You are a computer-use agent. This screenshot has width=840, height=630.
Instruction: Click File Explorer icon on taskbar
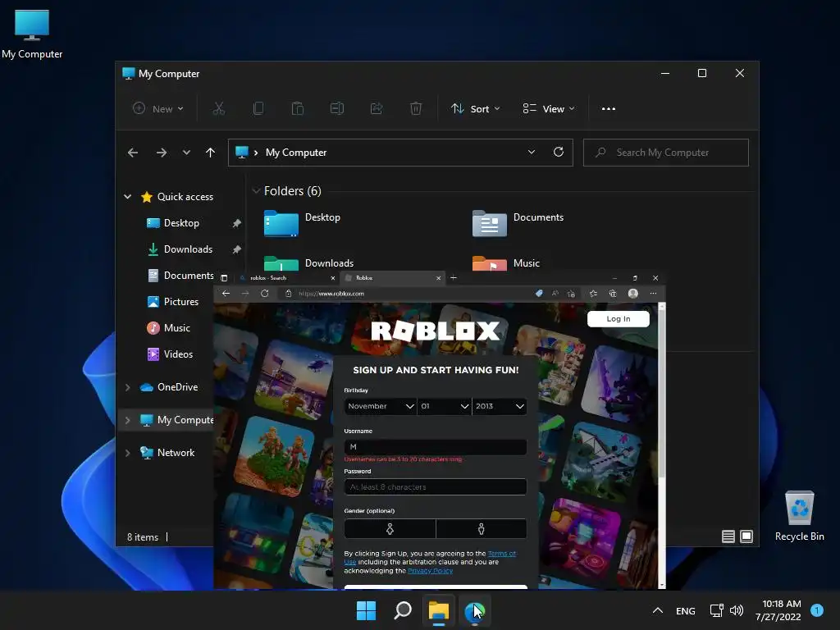tap(438, 610)
